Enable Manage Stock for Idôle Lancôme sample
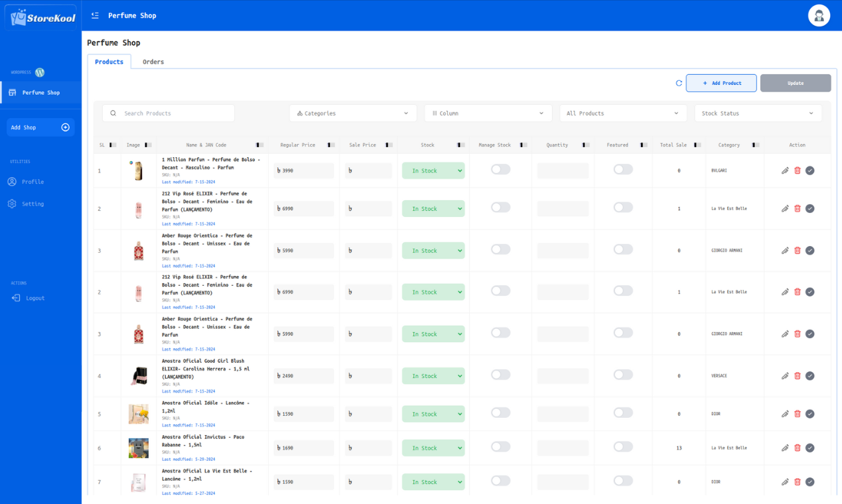 500,412
